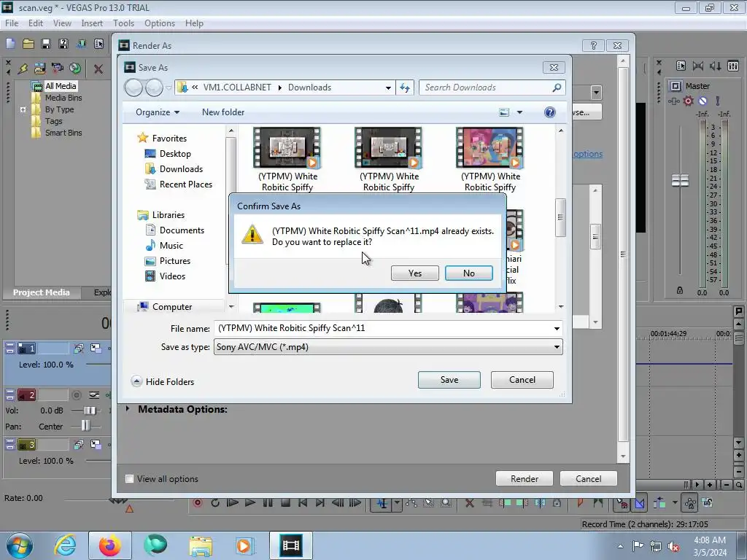Click the Insert Marker orange flag icon
747x560 pixels.
pos(580,503)
